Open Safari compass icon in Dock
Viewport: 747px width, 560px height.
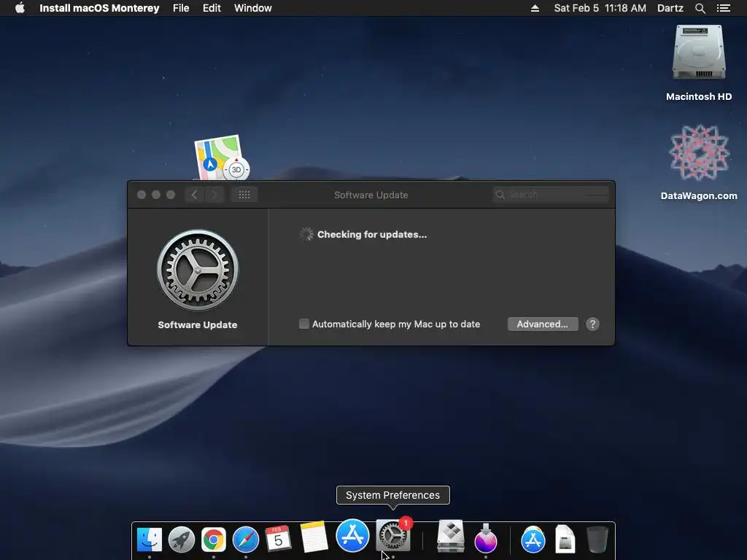[246, 540]
